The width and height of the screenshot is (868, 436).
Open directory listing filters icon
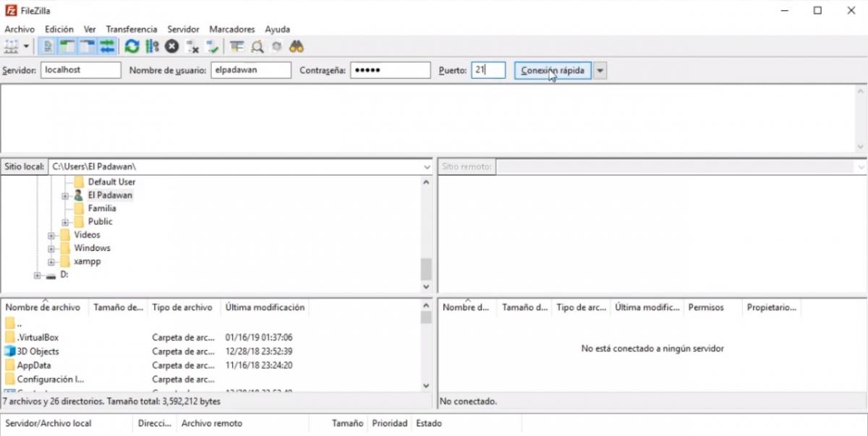[237, 46]
